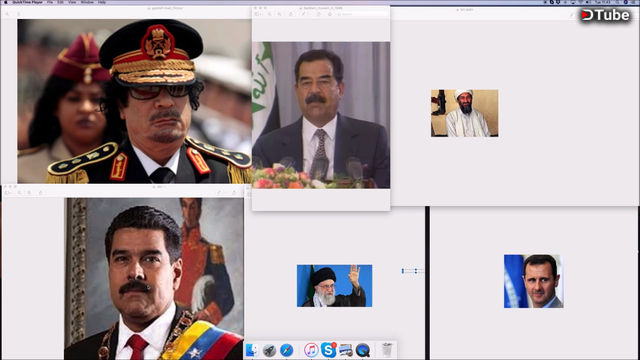The height and width of the screenshot is (360, 640).
Task: Open Launchpad from the Dock
Action: click(x=269, y=350)
